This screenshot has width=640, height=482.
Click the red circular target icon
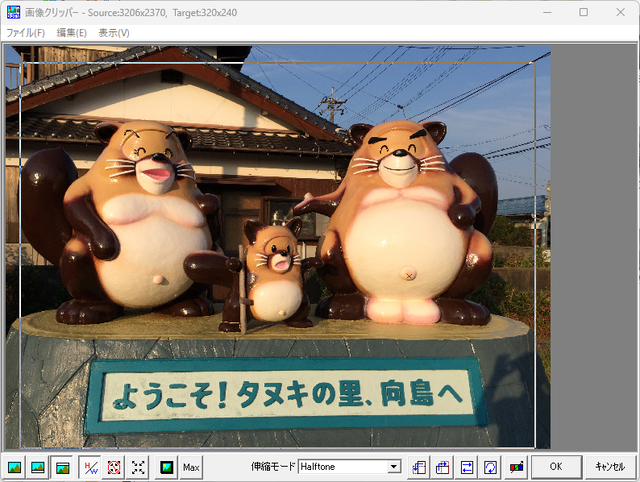(x=114, y=467)
